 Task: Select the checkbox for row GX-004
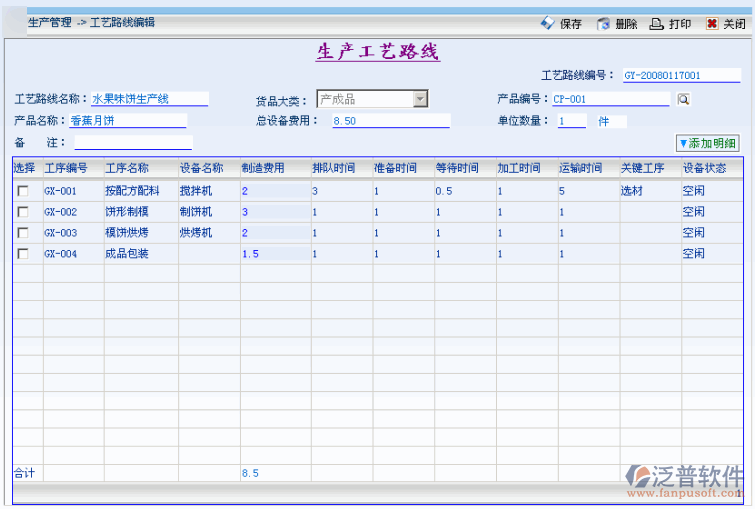click(x=22, y=254)
